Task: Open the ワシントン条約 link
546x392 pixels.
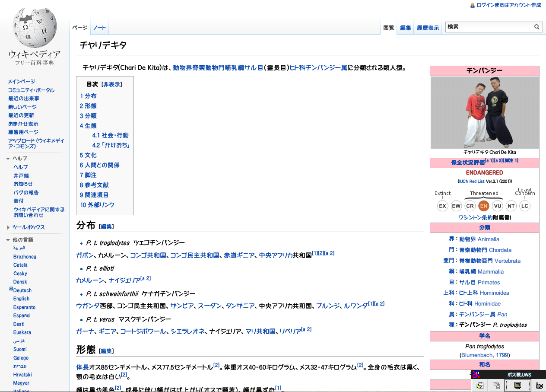Action: (475, 217)
